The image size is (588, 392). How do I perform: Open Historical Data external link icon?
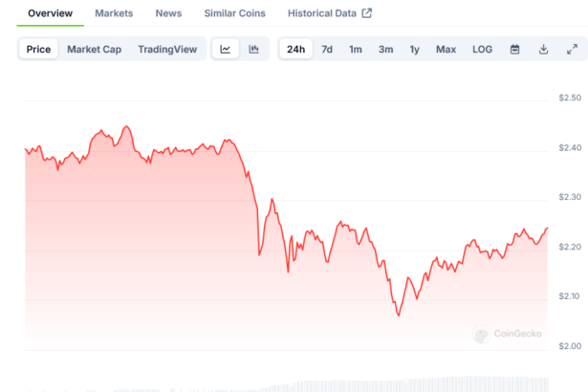(x=366, y=13)
